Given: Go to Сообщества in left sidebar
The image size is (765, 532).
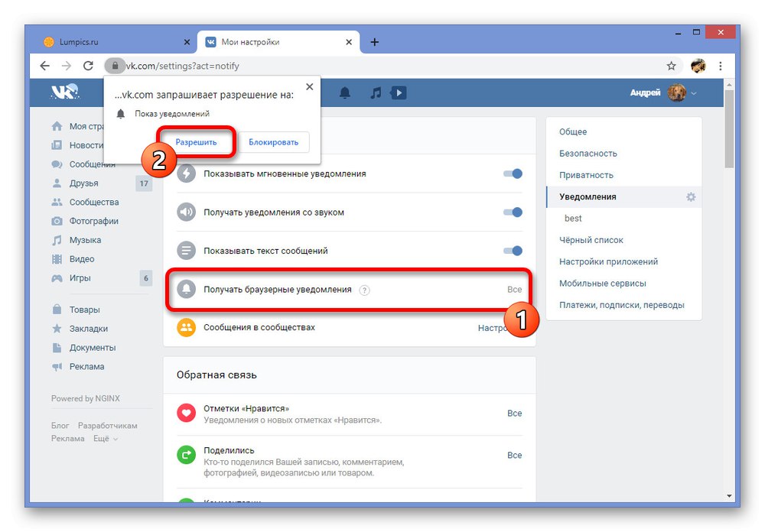Looking at the screenshot, I should coord(93,202).
